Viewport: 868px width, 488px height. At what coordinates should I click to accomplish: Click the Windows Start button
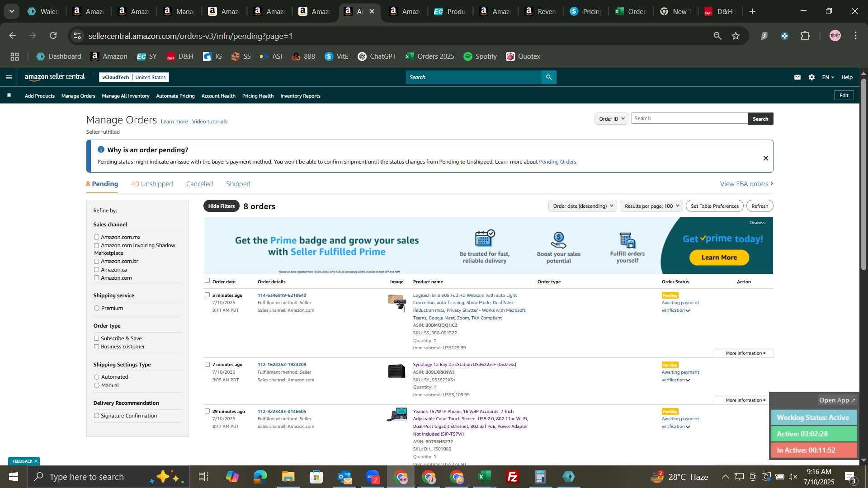(x=14, y=477)
